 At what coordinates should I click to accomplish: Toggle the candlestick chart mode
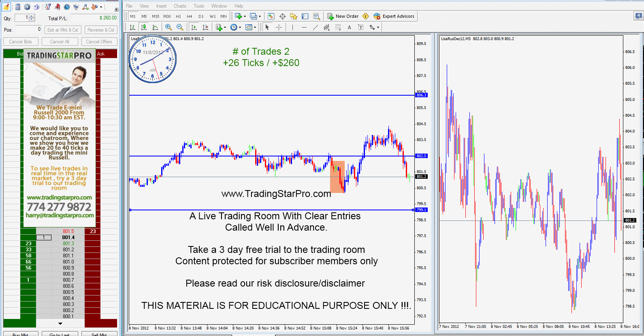pyautogui.click(x=144, y=27)
